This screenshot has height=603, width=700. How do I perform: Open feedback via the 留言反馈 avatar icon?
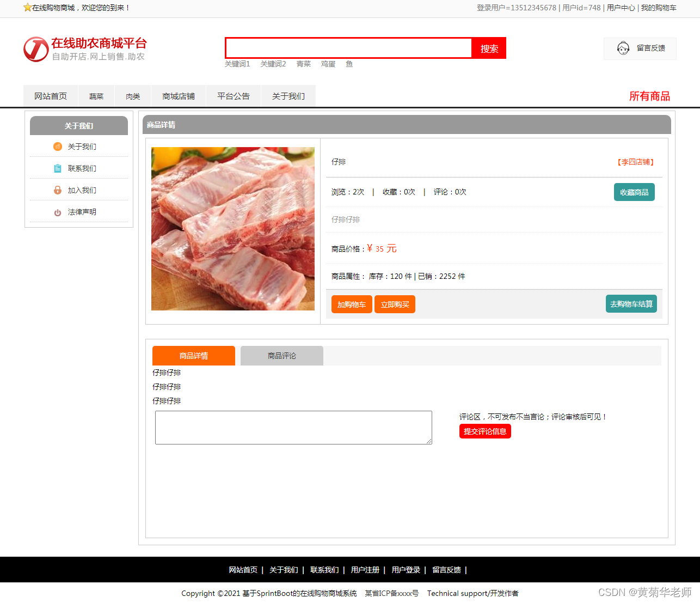tap(623, 48)
